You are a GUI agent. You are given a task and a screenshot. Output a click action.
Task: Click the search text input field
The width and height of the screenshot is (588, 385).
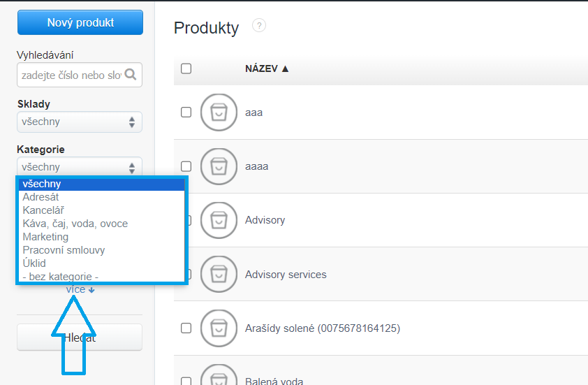(x=70, y=75)
